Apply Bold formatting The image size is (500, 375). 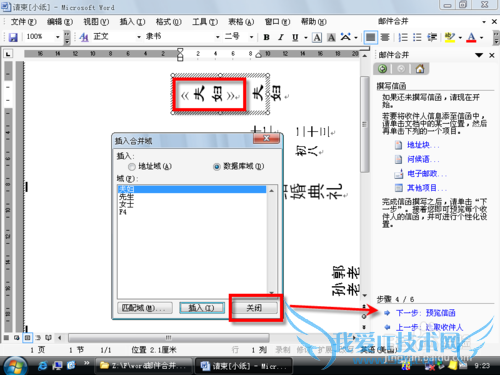pyautogui.click(x=266, y=37)
